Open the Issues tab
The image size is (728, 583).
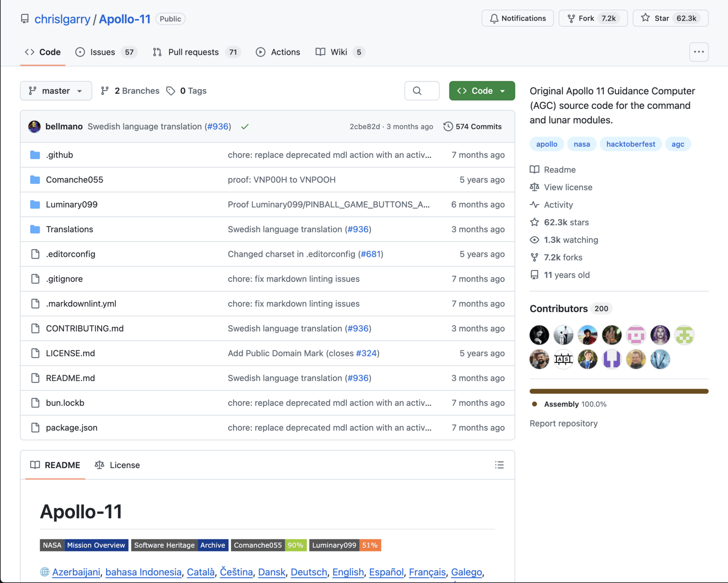click(x=106, y=52)
